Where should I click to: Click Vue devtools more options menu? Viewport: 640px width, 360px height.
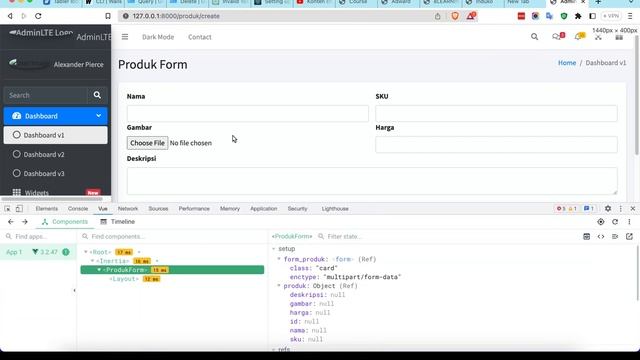tap(629, 222)
